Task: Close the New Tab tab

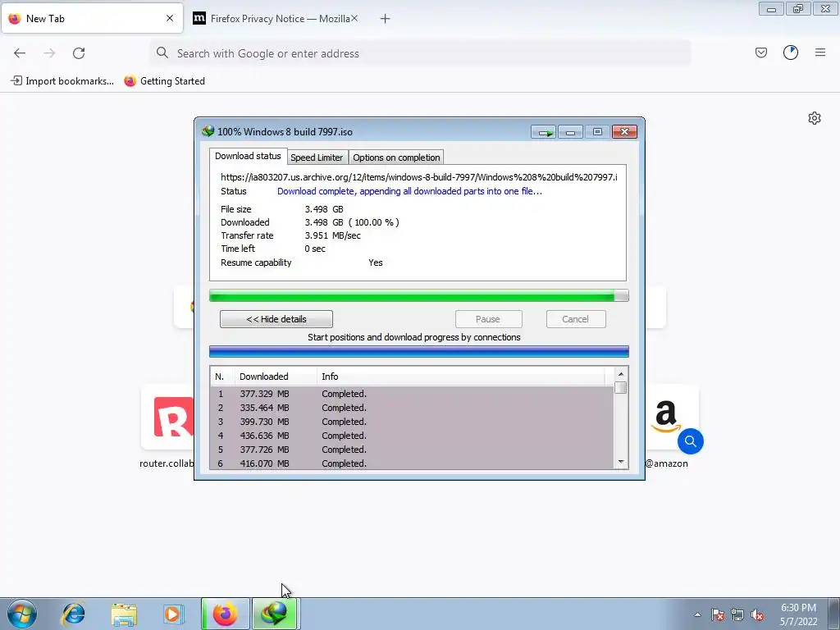Action: click(x=170, y=18)
